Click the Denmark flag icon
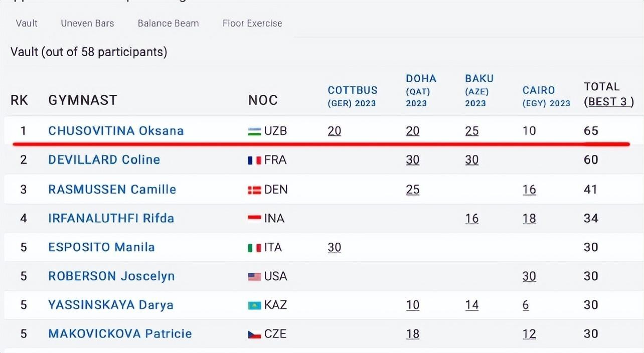The image size is (644, 353). [x=254, y=190]
